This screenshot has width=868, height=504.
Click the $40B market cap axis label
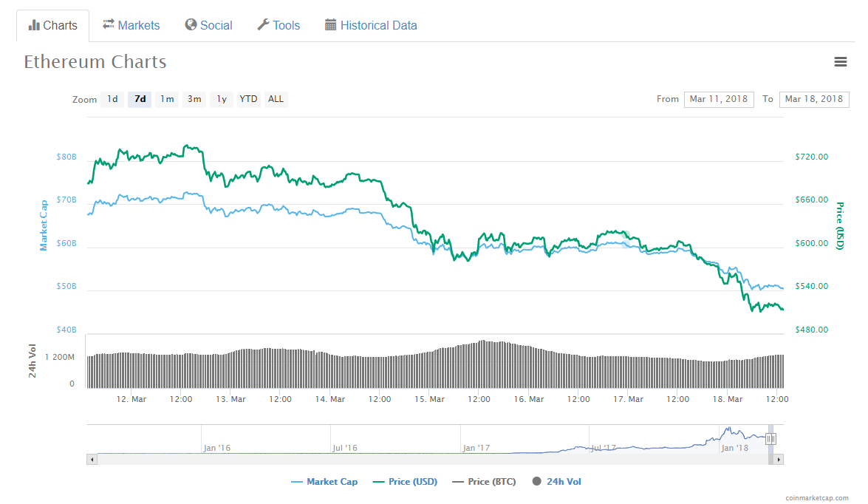pyautogui.click(x=66, y=330)
